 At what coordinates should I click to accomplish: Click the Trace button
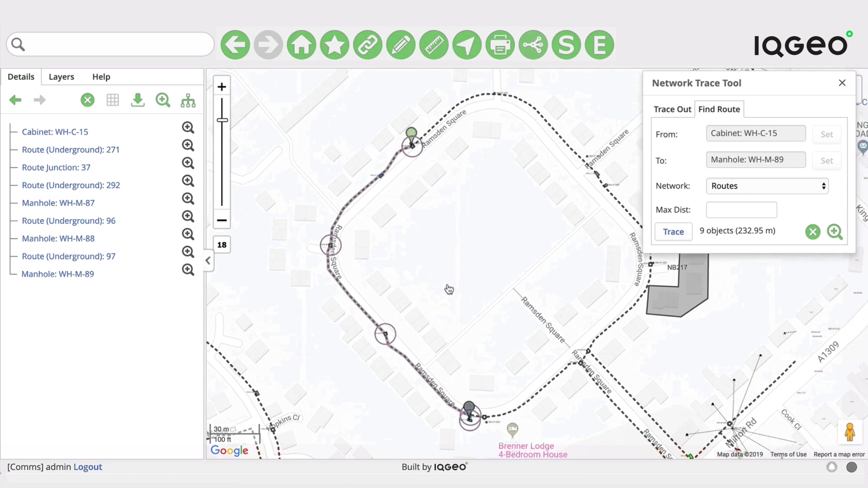[673, 231]
